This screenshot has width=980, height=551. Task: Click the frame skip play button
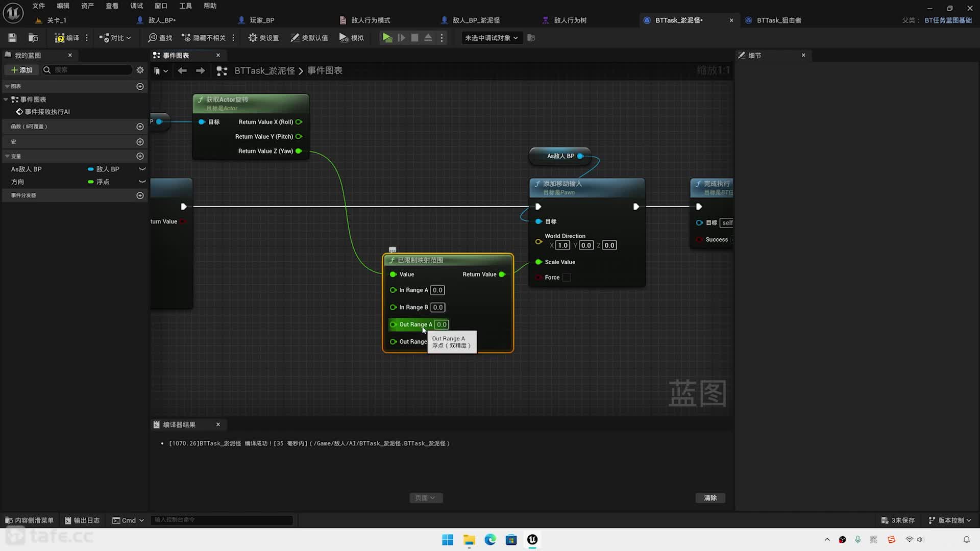click(401, 38)
